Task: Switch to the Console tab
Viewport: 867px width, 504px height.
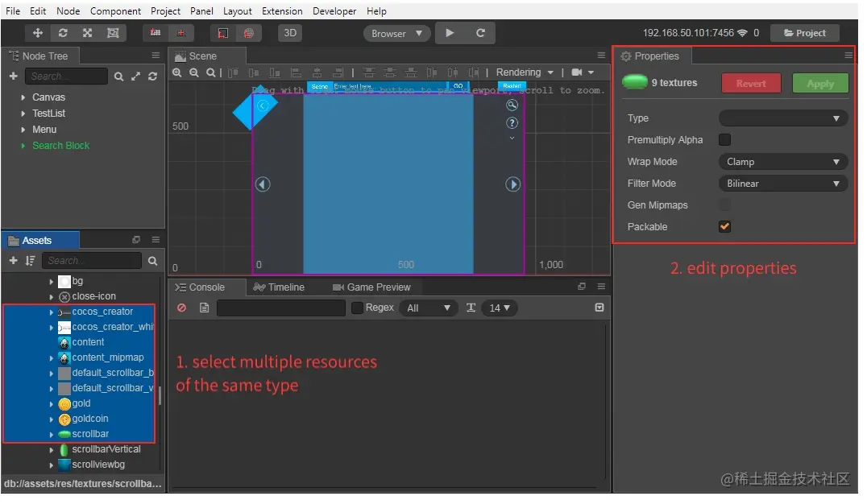Action: [200, 287]
